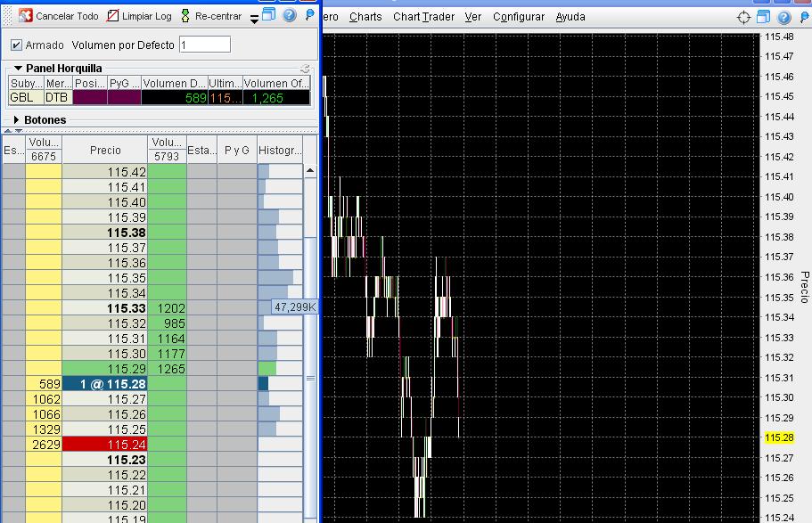Image resolution: width=812 pixels, height=523 pixels.
Task: Click 115.37 on chart price axis
Action: point(779,257)
